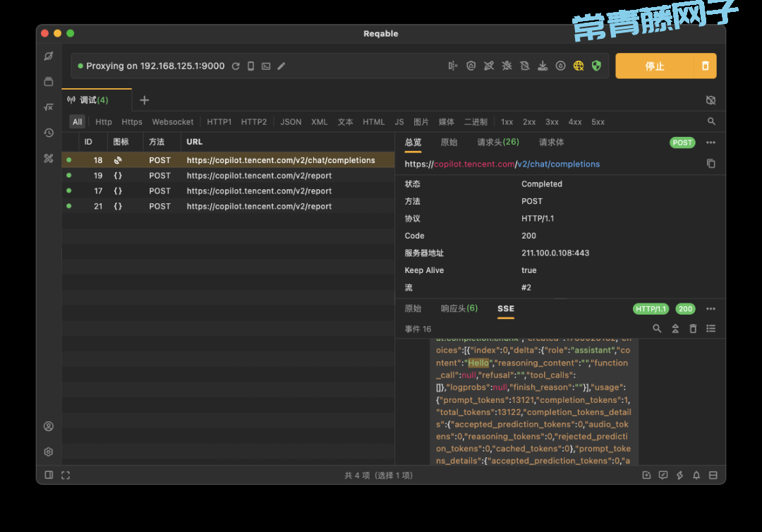Open the three-dots menu beside the 200 badge
The width and height of the screenshot is (762, 532).
[x=710, y=309]
